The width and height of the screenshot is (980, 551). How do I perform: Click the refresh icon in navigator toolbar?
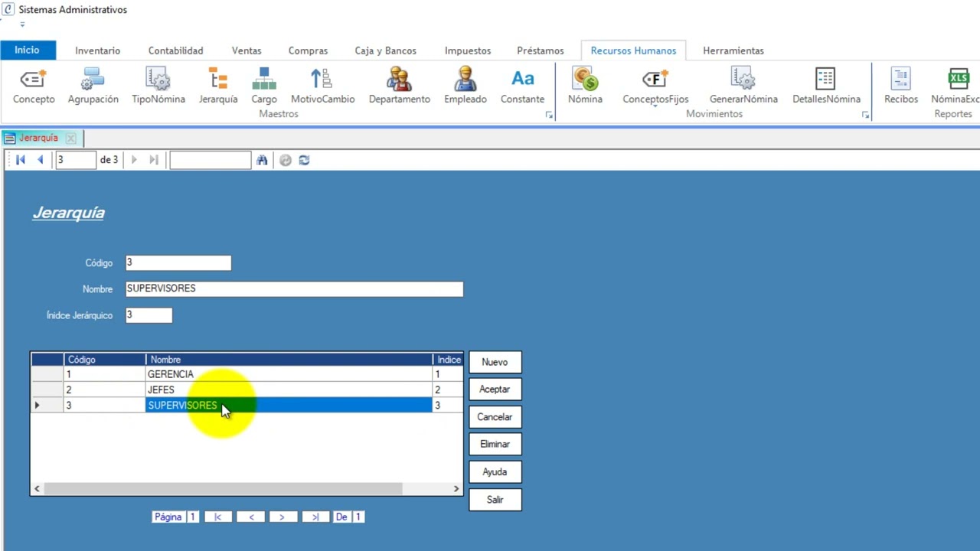[x=304, y=160]
